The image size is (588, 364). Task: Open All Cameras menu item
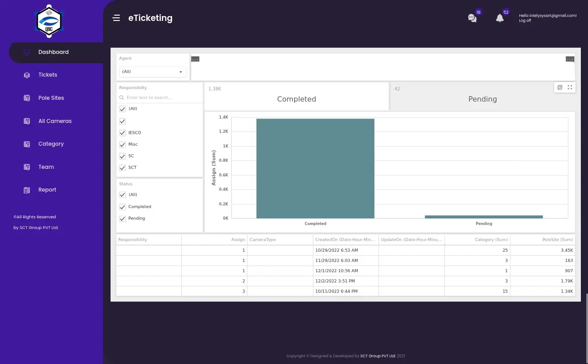tap(55, 121)
